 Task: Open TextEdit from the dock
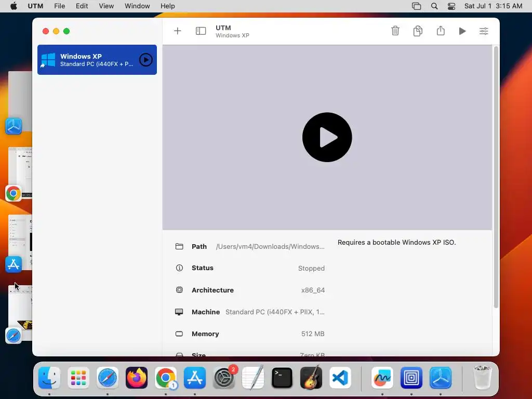pos(253,378)
